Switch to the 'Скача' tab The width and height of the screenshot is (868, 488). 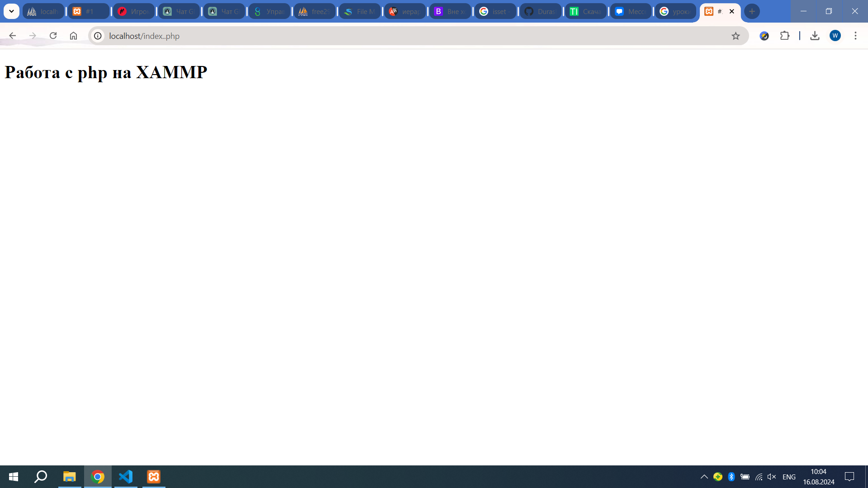coord(586,11)
